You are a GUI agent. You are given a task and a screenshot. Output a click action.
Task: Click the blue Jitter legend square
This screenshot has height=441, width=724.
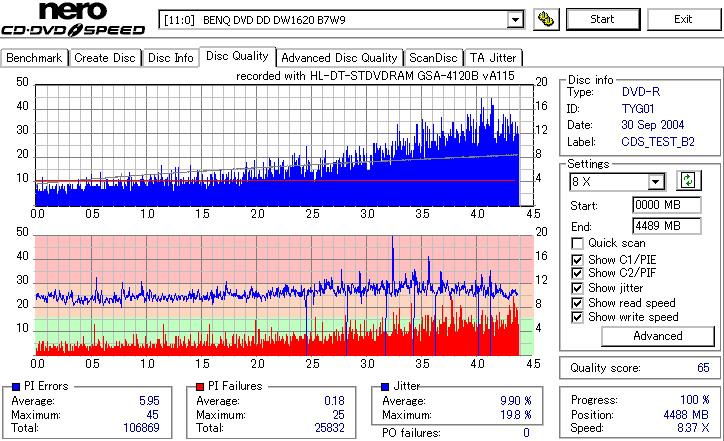tap(385, 387)
